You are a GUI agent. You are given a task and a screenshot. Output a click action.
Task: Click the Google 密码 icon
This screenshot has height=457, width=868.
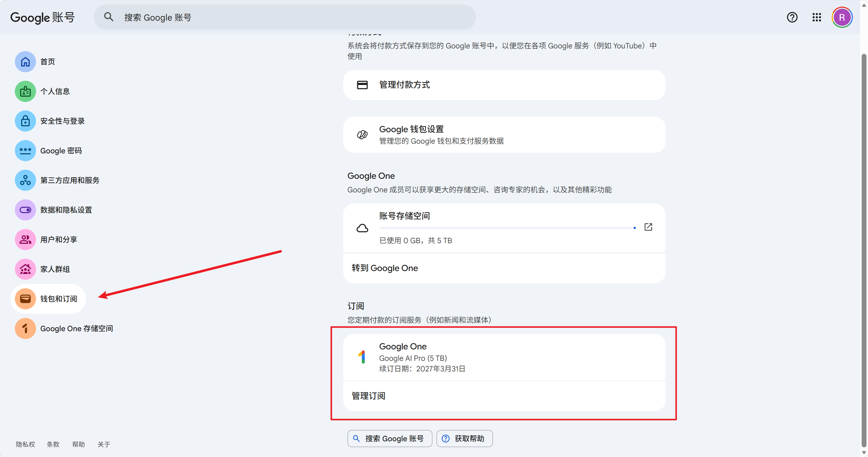(x=25, y=150)
